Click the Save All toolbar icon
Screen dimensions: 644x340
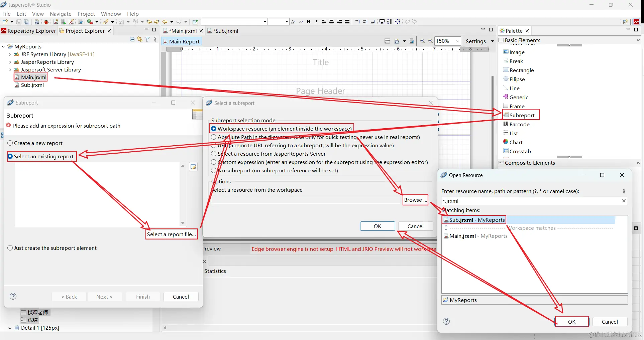click(x=27, y=22)
